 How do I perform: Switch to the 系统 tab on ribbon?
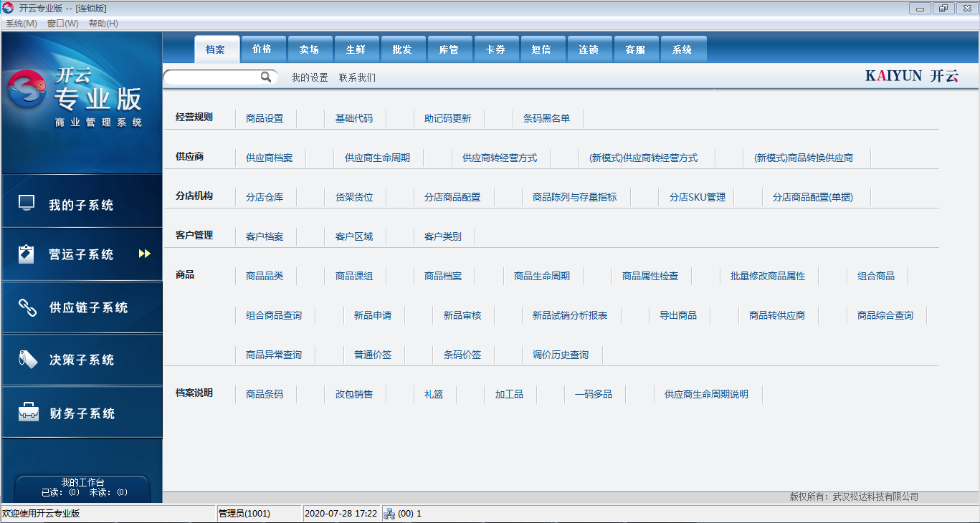(x=683, y=49)
